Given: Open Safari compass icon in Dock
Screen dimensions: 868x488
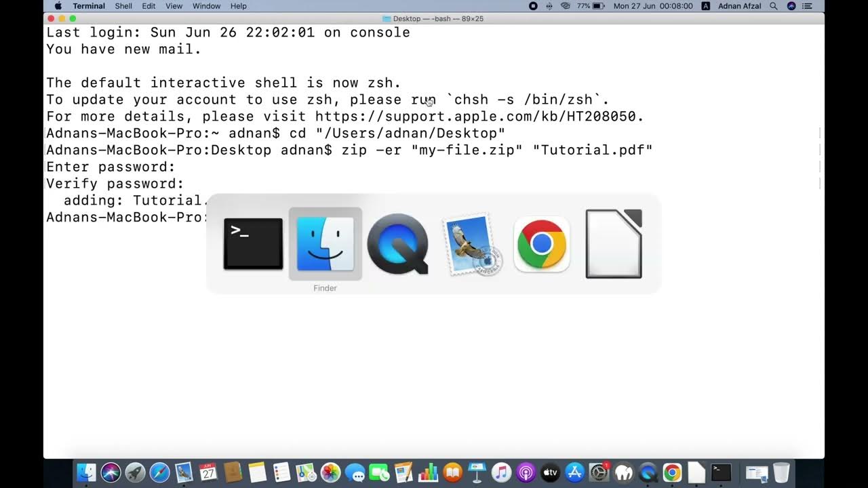Looking at the screenshot, I should tap(159, 472).
